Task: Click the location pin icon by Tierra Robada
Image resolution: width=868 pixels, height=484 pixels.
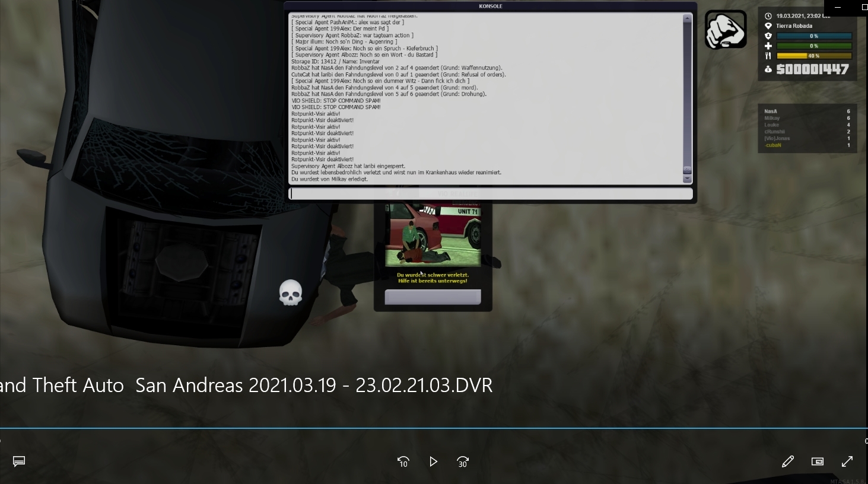Action: tap(768, 26)
